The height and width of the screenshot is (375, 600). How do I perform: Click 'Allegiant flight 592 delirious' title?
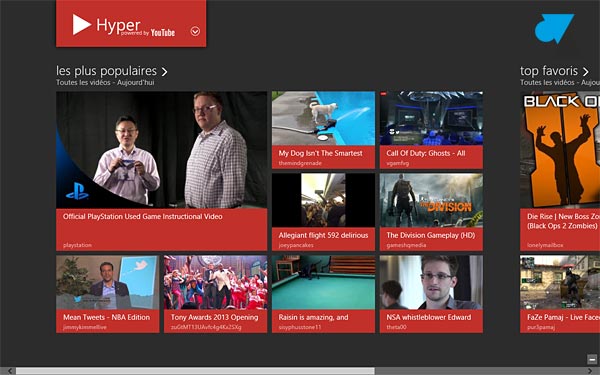point(323,235)
